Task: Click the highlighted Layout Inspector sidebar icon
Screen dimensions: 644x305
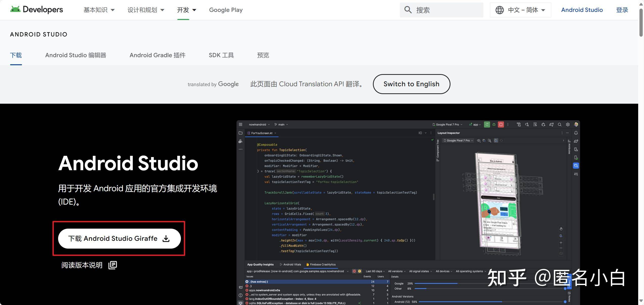Action: (x=576, y=166)
